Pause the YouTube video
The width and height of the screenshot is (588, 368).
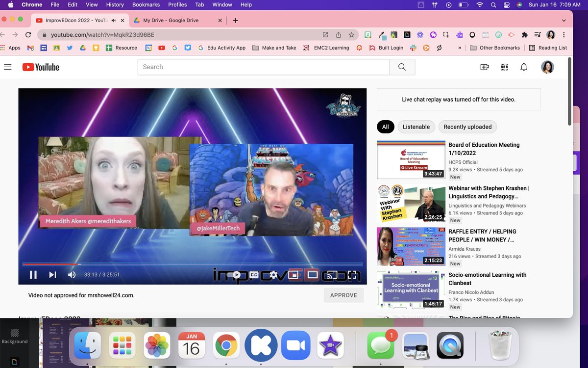point(33,275)
